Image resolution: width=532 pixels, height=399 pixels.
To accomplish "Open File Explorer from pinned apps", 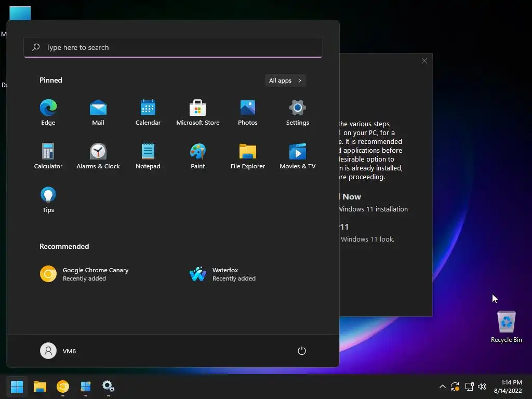I will click(x=248, y=156).
